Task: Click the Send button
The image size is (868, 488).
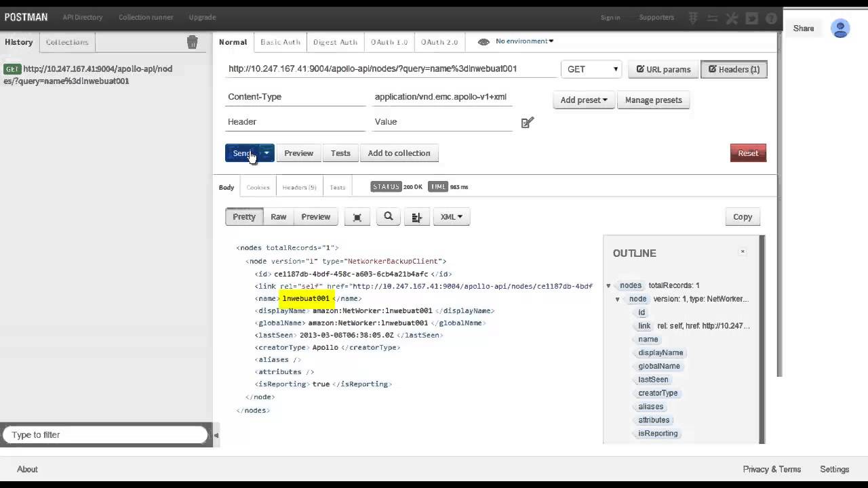Action: coord(242,153)
